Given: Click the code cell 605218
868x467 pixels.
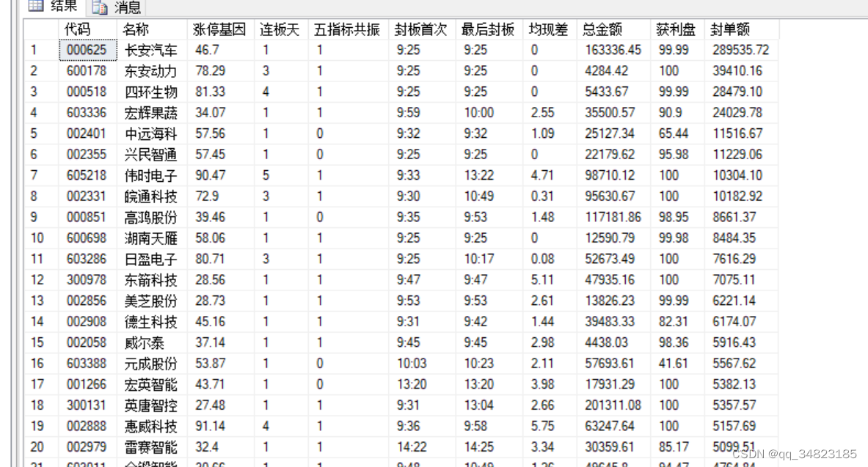Looking at the screenshot, I should [x=87, y=175].
